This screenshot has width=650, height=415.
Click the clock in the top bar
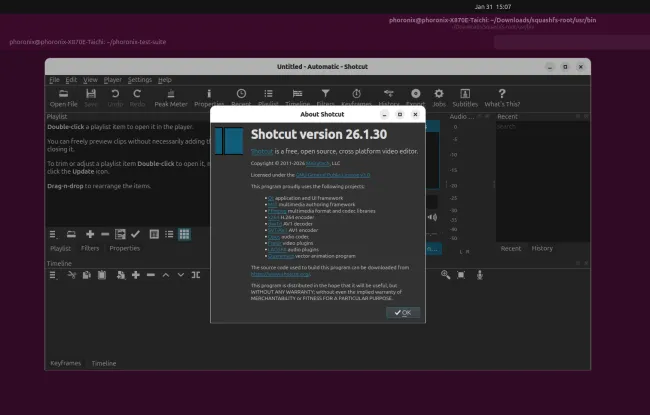pyautogui.click(x=492, y=7)
